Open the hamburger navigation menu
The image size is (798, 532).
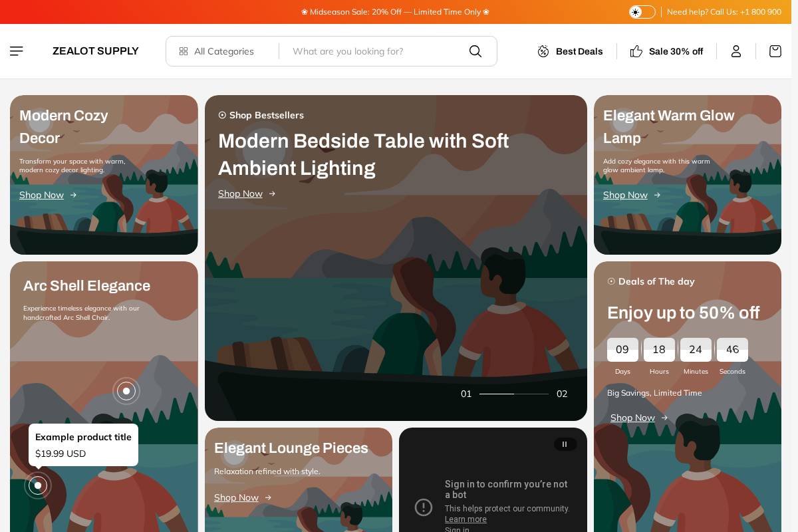tap(17, 51)
